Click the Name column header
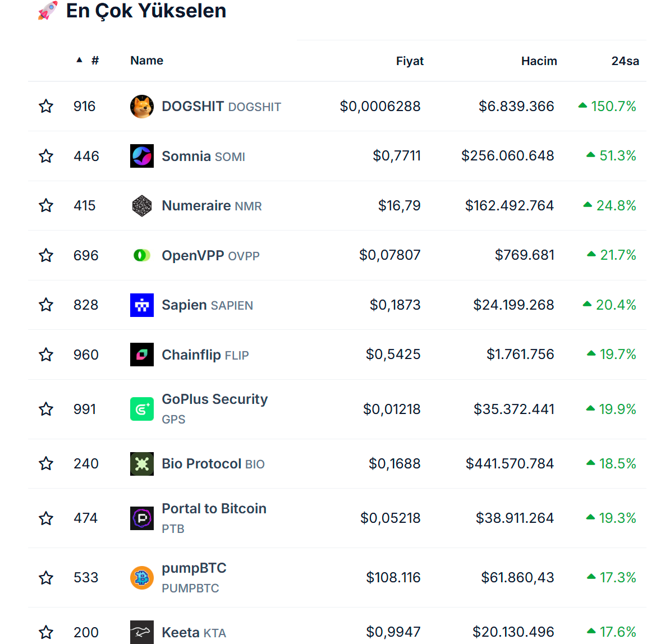Viewport: 656px width, 644px height. click(146, 61)
